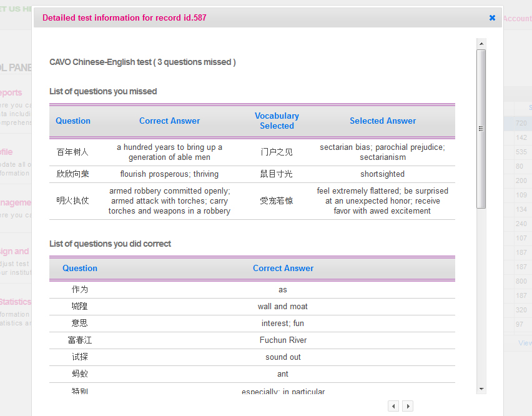Screen dimensions: 532x416
Task: Click the selected vocabulary 受宠若惊
Action: tap(276, 201)
